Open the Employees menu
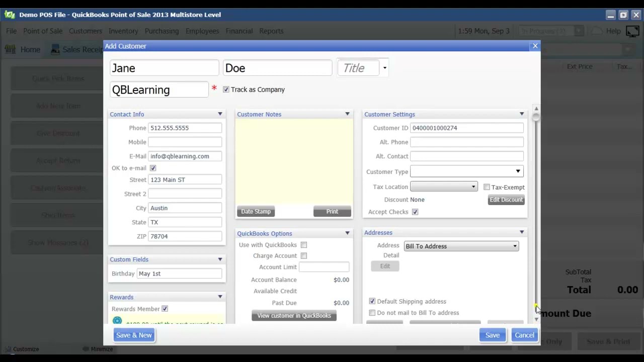644x362 pixels. pyautogui.click(x=202, y=31)
